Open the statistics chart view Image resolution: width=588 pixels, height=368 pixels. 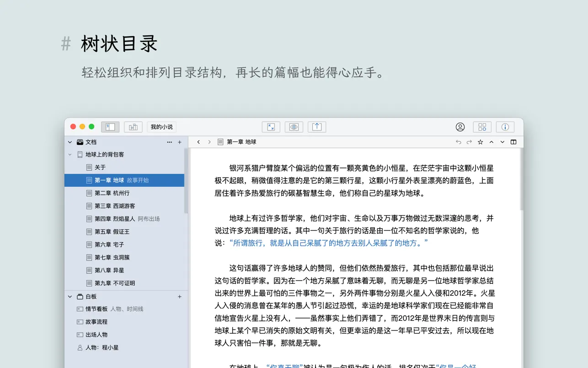[133, 127]
